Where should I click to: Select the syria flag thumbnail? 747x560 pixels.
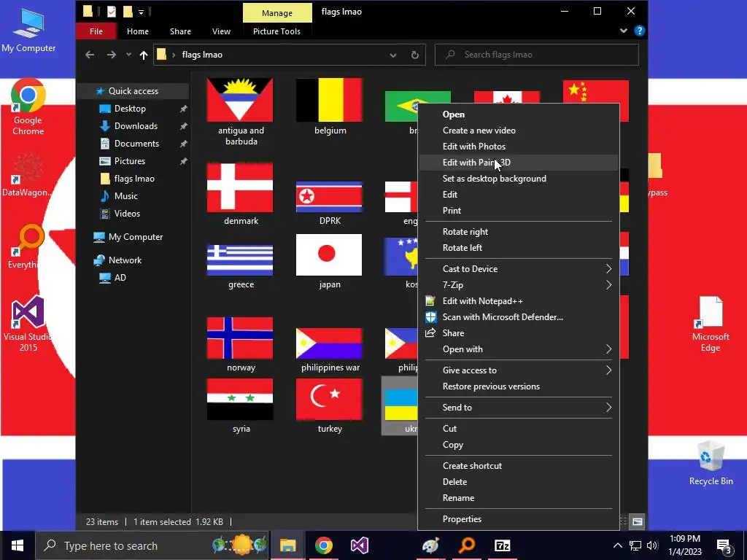click(x=240, y=399)
